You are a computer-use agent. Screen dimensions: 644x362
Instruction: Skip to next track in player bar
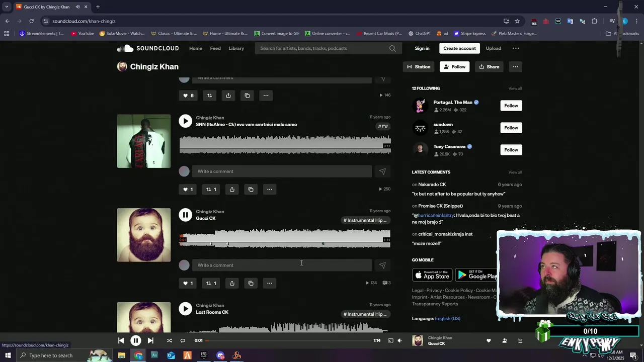[x=150, y=340]
